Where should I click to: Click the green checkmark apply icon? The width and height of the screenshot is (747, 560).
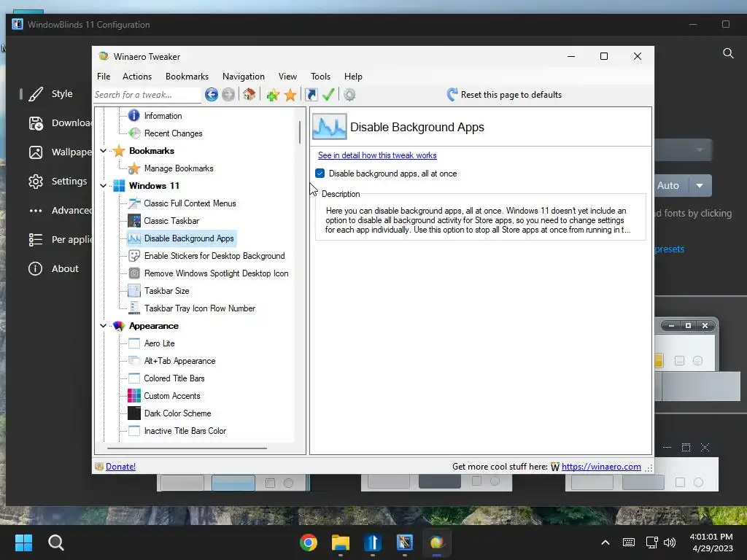(x=328, y=95)
